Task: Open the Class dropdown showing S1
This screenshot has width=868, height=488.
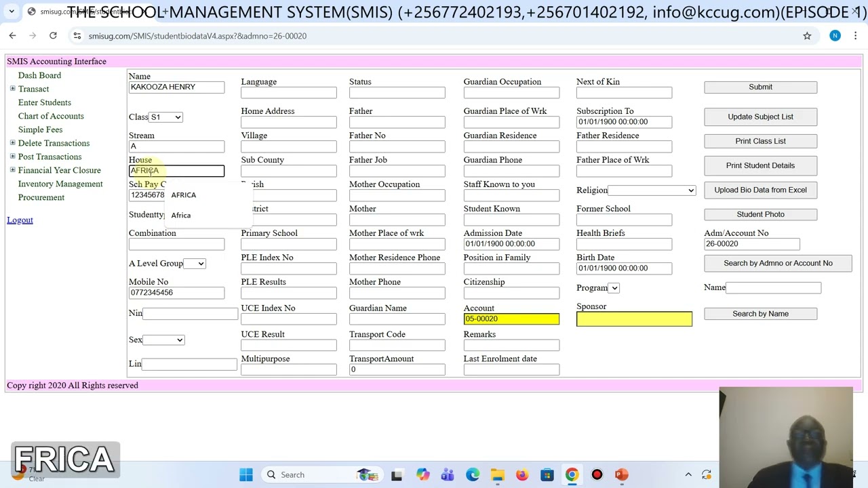Action: coord(166,117)
